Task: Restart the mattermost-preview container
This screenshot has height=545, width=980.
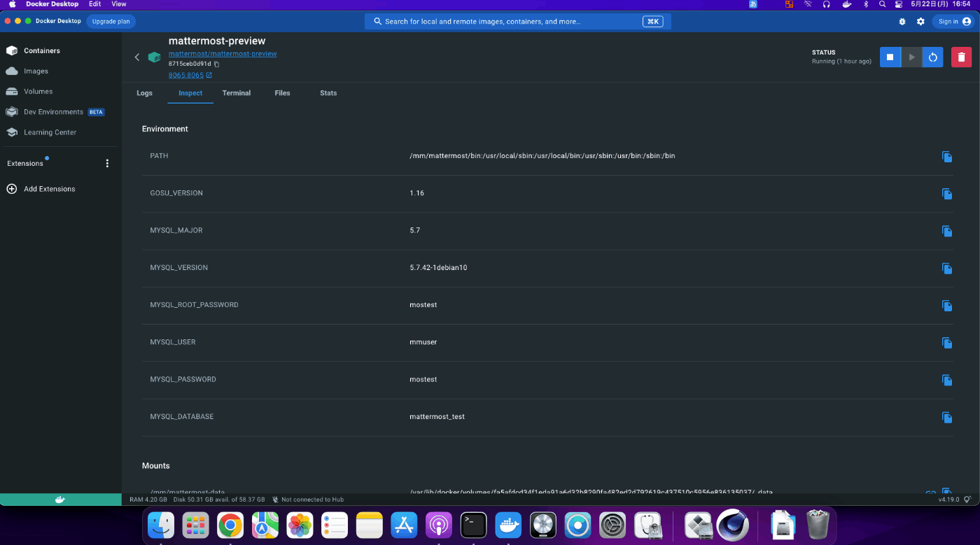Action: 932,57
